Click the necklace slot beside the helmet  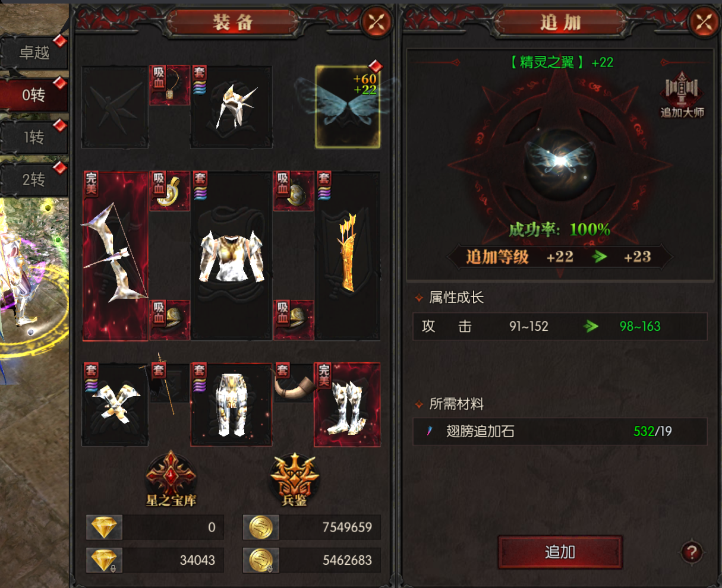(170, 86)
